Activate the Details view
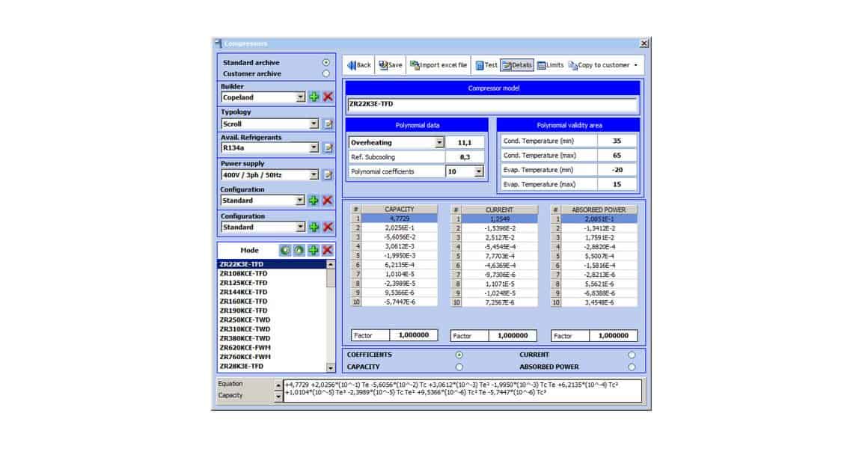 [x=518, y=65]
